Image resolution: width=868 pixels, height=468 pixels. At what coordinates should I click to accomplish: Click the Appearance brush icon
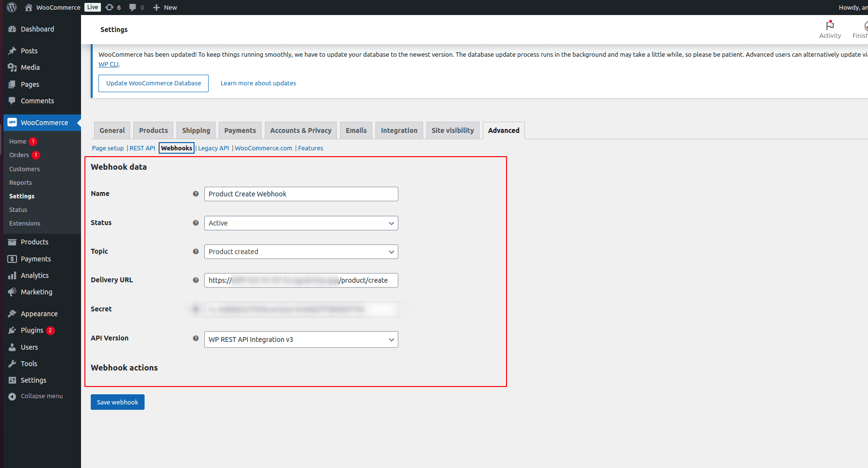[x=12, y=314]
